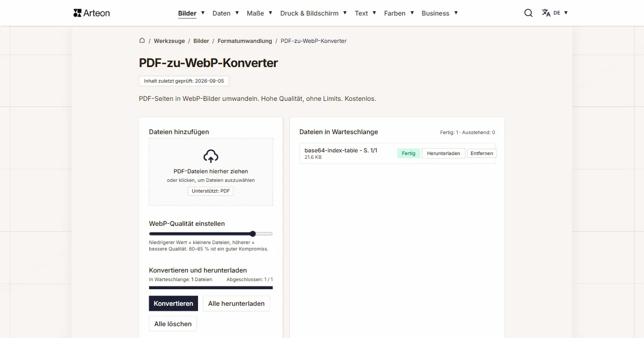Go to Werkzeuge breadcrumb link

(169, 41)
